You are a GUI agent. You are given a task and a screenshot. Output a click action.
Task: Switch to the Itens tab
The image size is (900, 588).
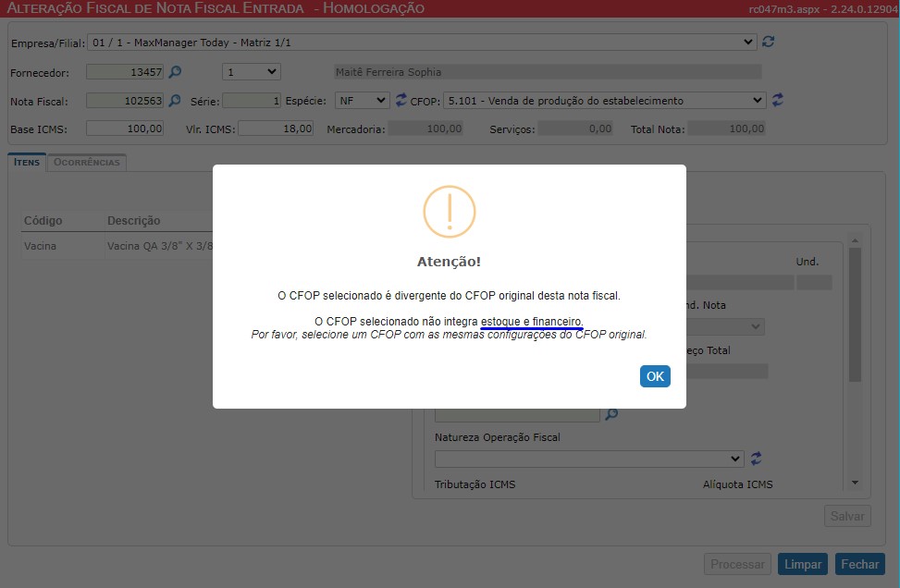[x=27, y=163]
